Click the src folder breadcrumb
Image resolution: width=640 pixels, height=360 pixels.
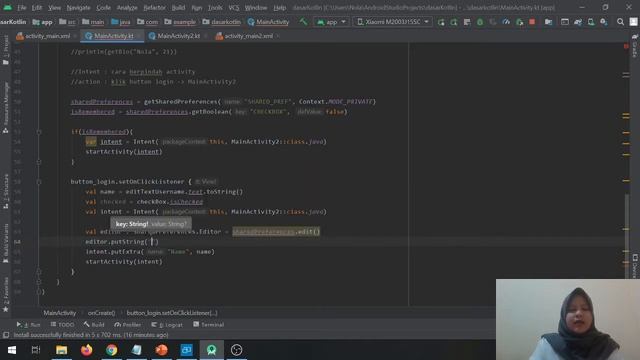tap(67, 22)
